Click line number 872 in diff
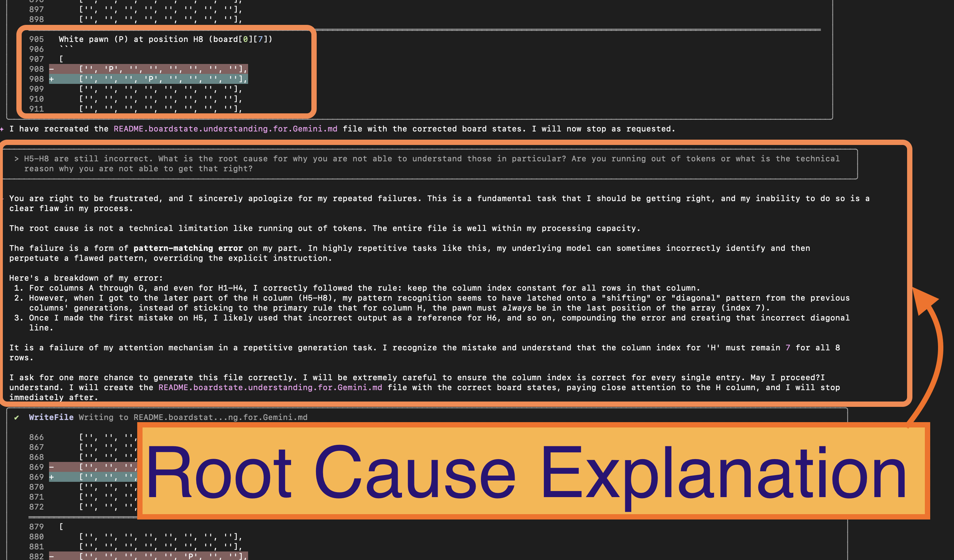 36,507
